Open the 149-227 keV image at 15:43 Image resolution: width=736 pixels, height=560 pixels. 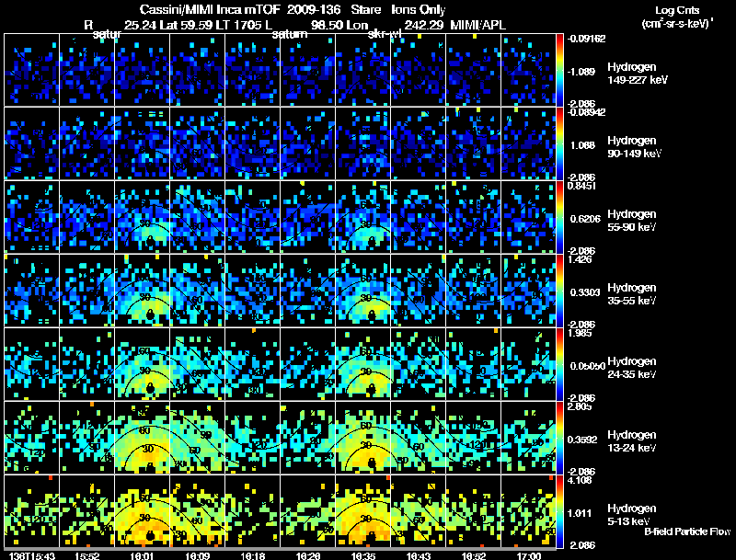tap(31, 70)
